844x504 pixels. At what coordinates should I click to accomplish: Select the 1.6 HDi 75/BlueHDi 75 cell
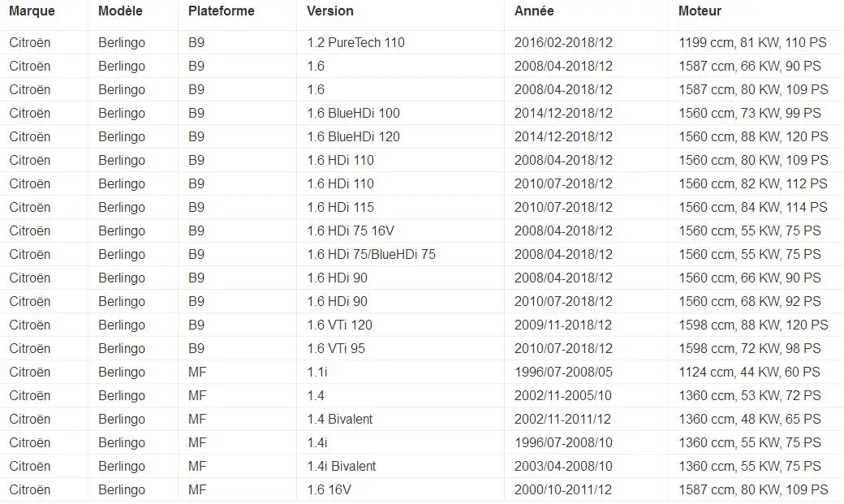tap(400, 254)
